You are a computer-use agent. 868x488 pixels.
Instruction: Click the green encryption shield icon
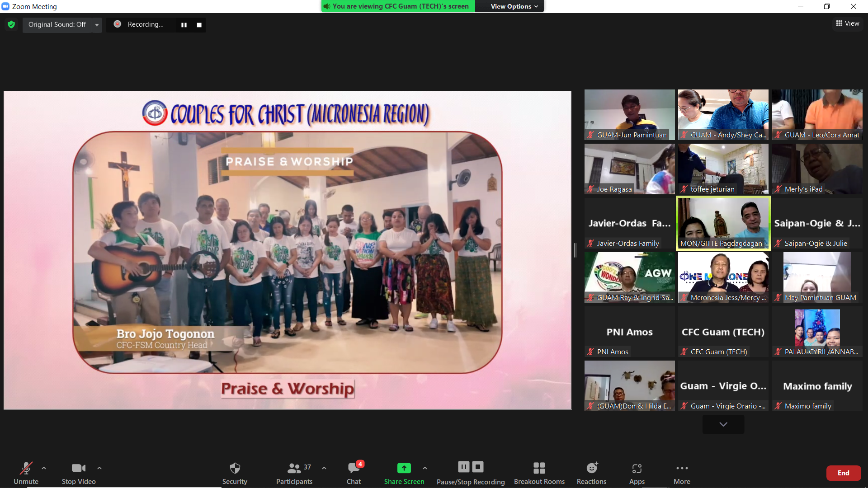11,24
